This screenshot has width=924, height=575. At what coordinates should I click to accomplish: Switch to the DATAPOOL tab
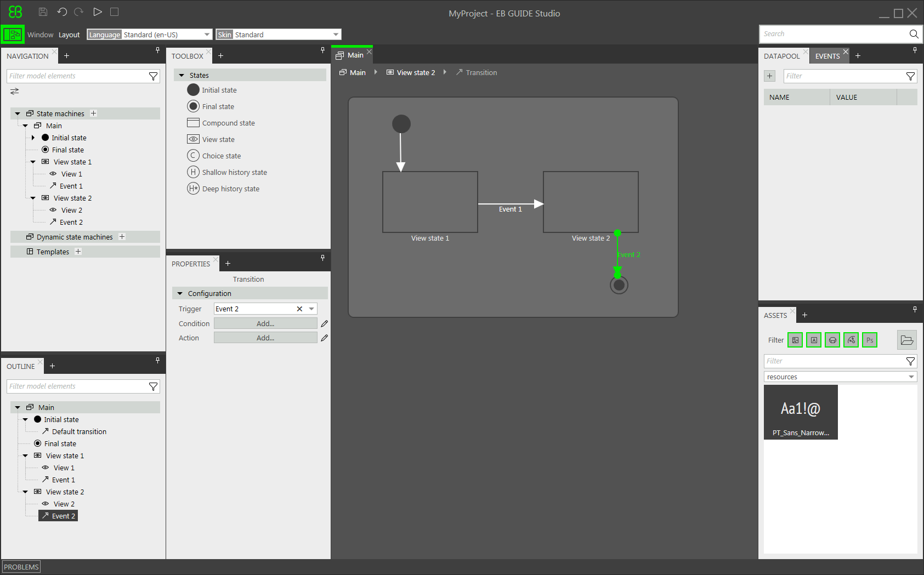coord(781,56)
